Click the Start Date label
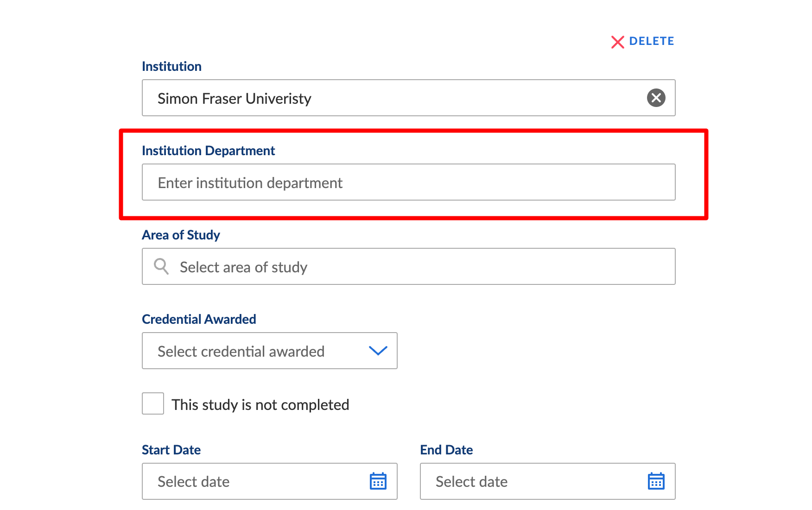The width and height of the screenshot is (812, 510). (171, 450)
